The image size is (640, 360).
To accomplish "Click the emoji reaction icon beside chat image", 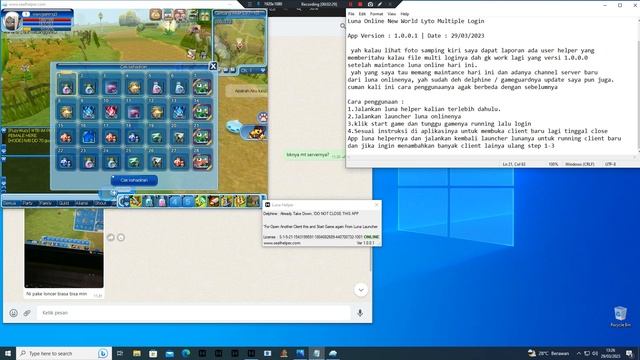I will pos(121,237).
